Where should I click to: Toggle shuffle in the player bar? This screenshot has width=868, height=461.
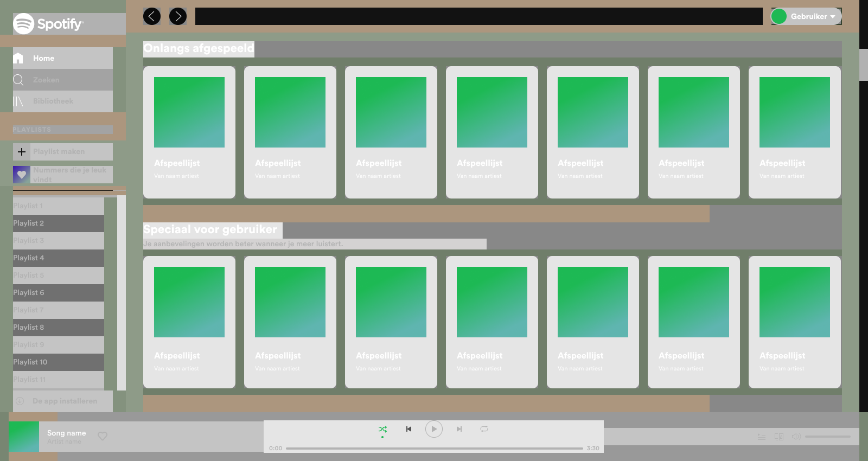point(382,429)
